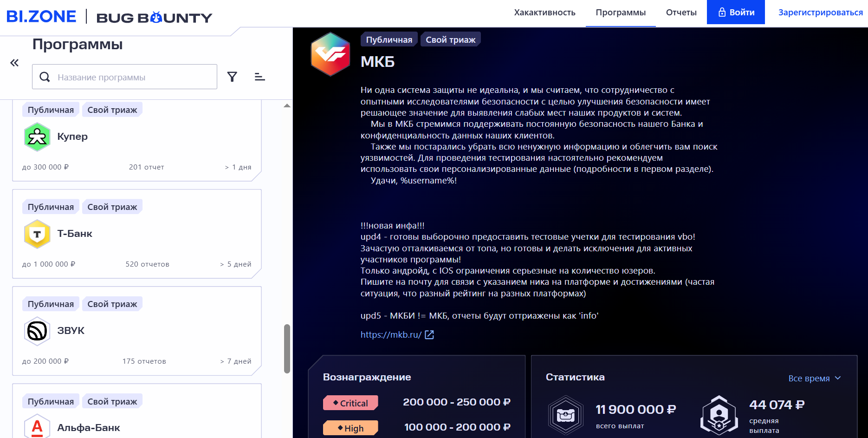
Task: Switch to the Программы tab
Action: click(621, 13)
